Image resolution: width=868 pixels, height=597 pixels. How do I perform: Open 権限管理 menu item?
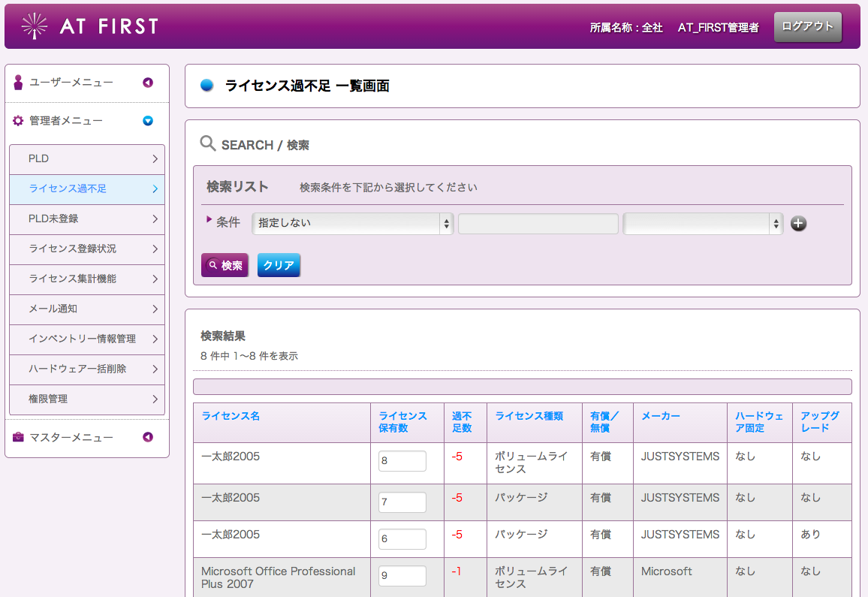click(x=87, y=399)
